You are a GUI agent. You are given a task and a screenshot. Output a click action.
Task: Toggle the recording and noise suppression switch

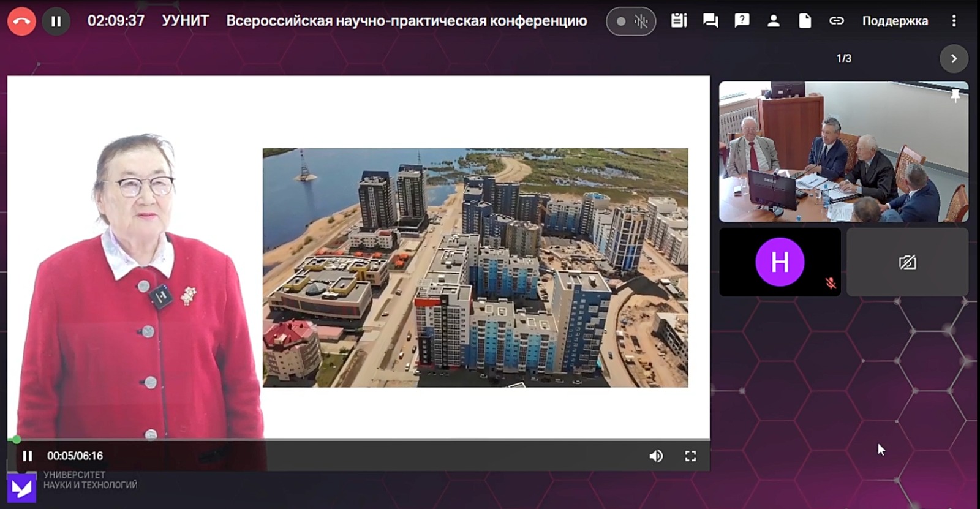point(630,21)
